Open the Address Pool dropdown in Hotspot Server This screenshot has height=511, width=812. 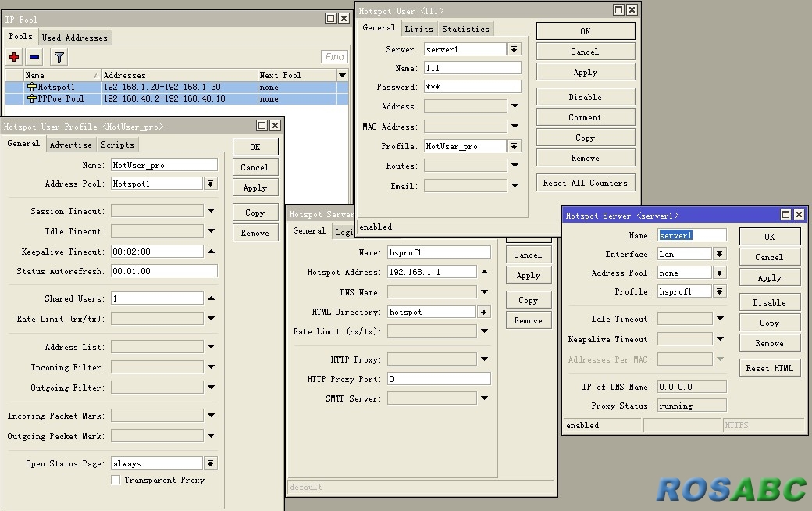[x=719, y=273]
